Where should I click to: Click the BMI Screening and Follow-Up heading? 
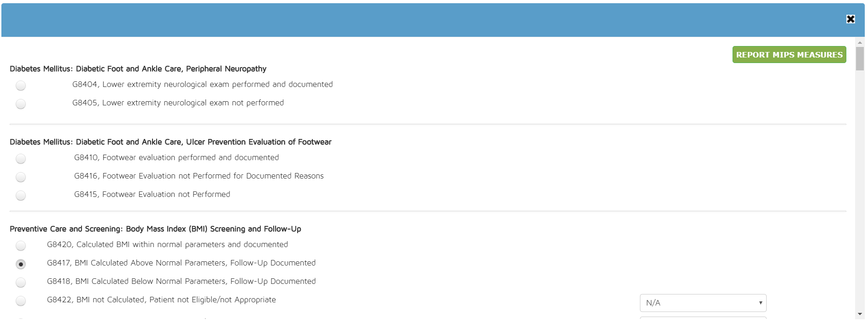point(155,229)
